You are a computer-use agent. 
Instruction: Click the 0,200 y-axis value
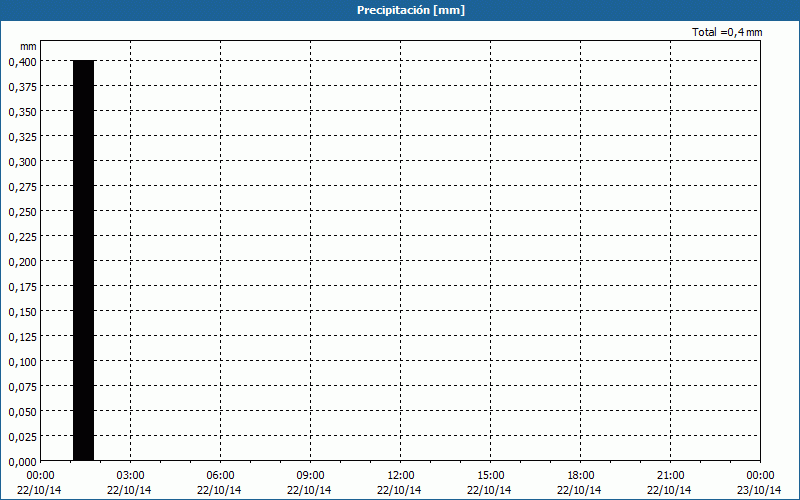click(22, 262)
